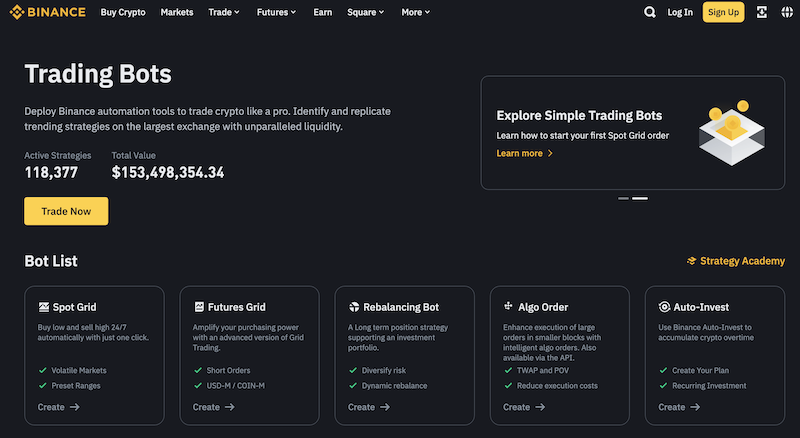
Task: Click the Rebalancing Bot card title
Action: coord(401,307)
